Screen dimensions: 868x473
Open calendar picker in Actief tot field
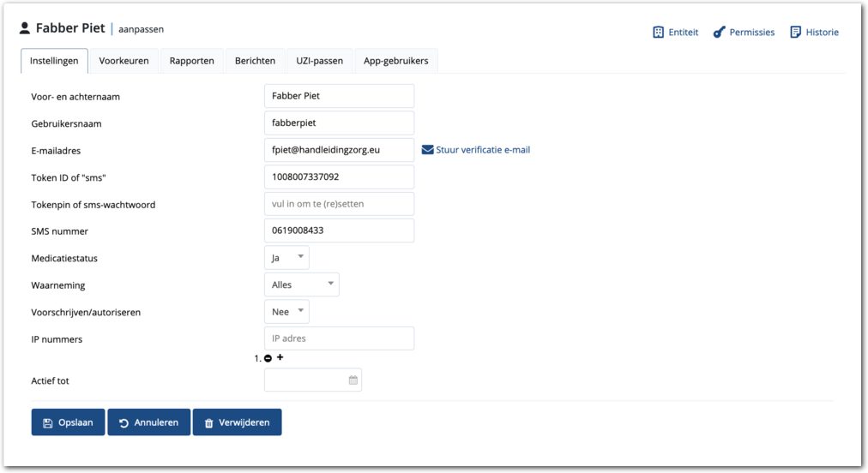[x=353, y=380]
